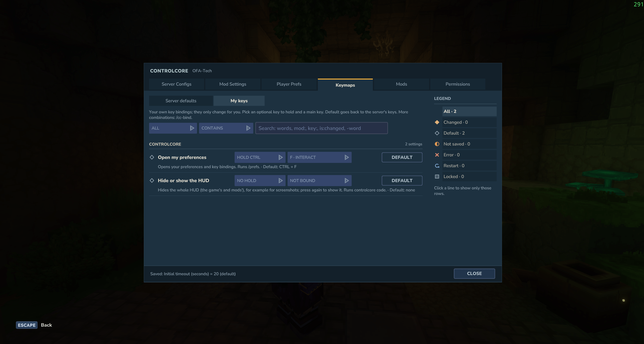This screenshot has width=644, height=344.
Task: Open the HOLD CTRL modifier dropdown
Action: (260, 157)
